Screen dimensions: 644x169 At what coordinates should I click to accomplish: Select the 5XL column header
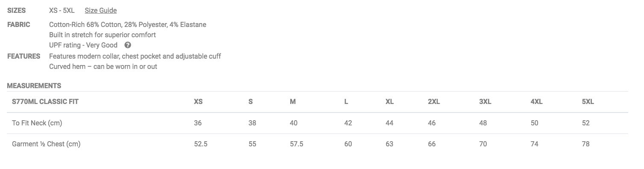click(588, 102)
